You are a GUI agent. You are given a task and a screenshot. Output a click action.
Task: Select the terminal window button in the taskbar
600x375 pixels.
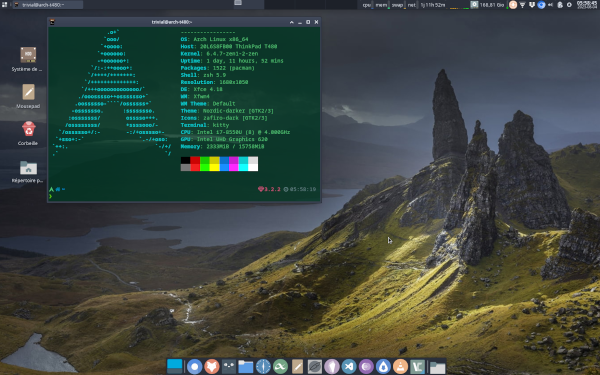(48, 5)
